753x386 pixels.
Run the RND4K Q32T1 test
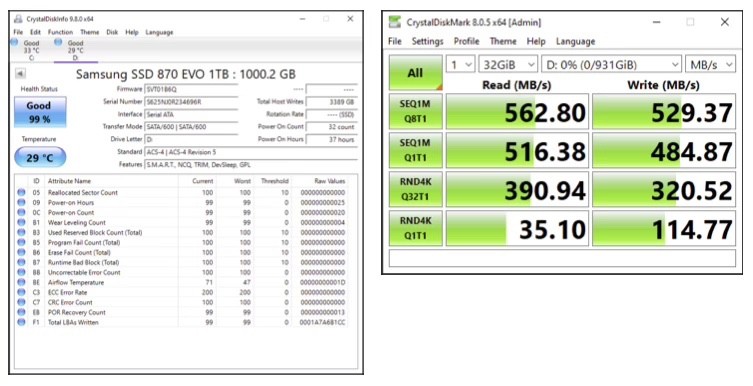click(415, 189)
